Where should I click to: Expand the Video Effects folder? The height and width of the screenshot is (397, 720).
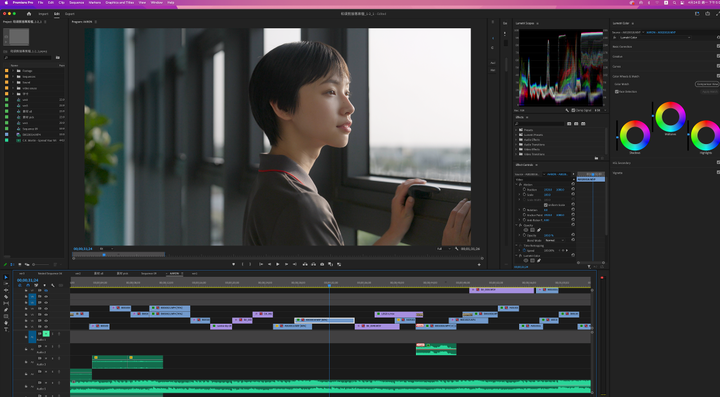click(x=516, y=149)
